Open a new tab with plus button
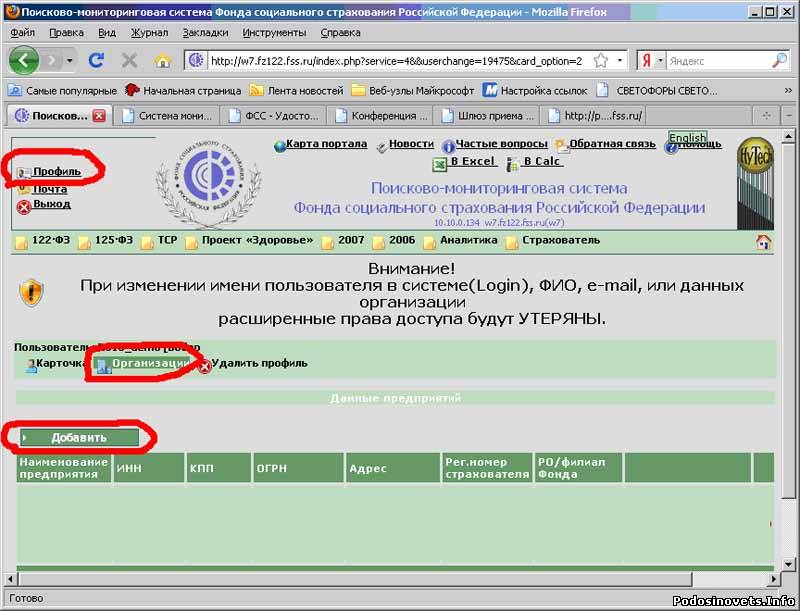The image size is (800, 611). tap(766, 116)
